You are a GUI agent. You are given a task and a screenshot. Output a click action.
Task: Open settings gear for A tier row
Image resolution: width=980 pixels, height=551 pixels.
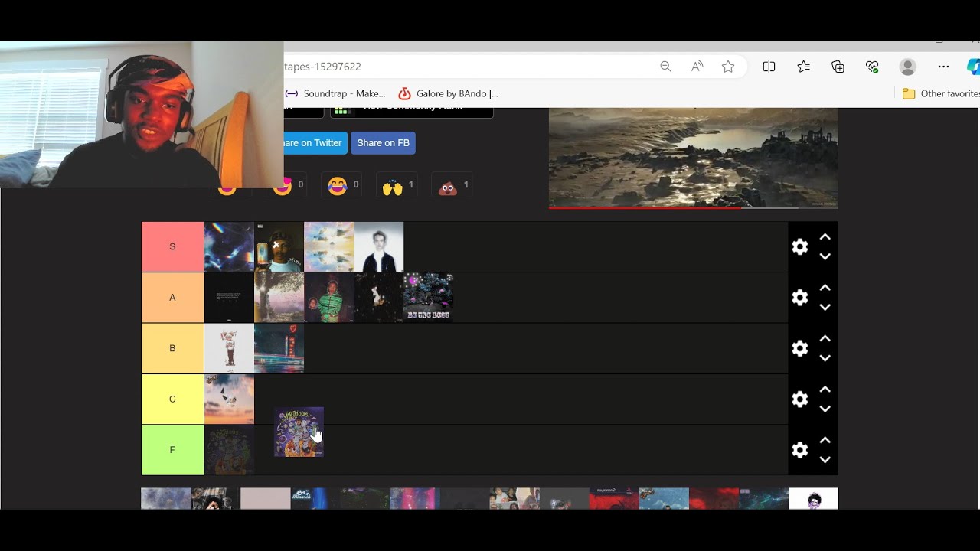click(x=800, y=298)
